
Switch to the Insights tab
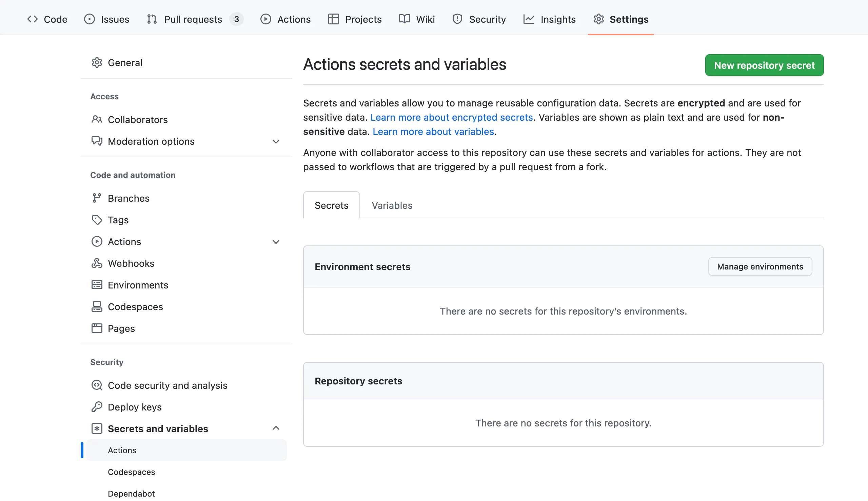(x=550, y=19)
